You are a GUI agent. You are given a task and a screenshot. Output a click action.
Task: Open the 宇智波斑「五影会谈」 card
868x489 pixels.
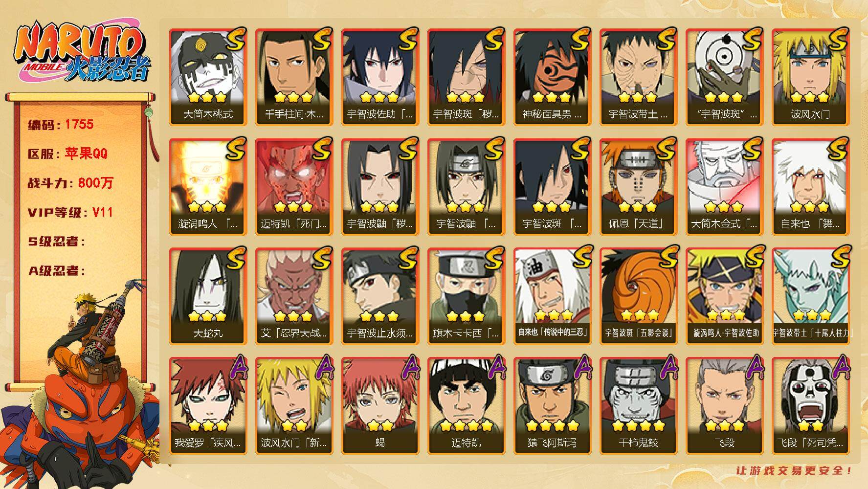click(638, 296)
